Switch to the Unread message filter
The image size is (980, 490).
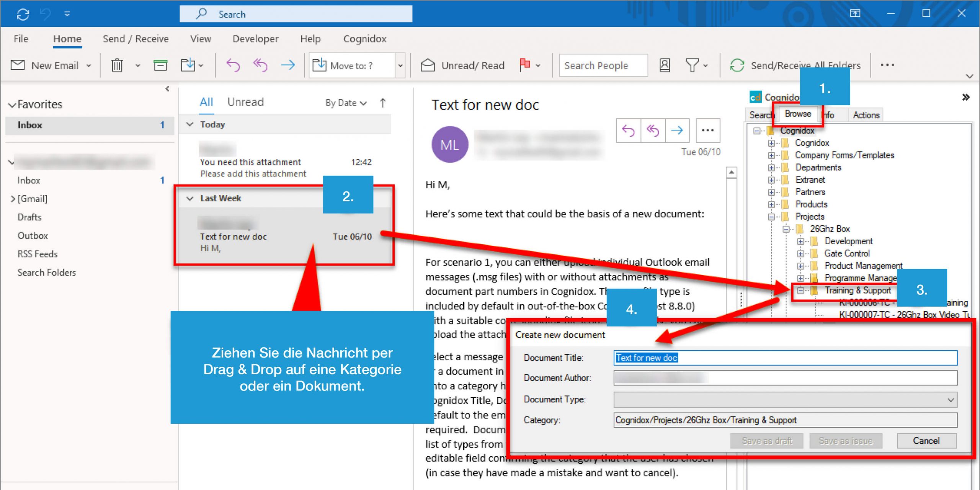(x=246, y=101)
